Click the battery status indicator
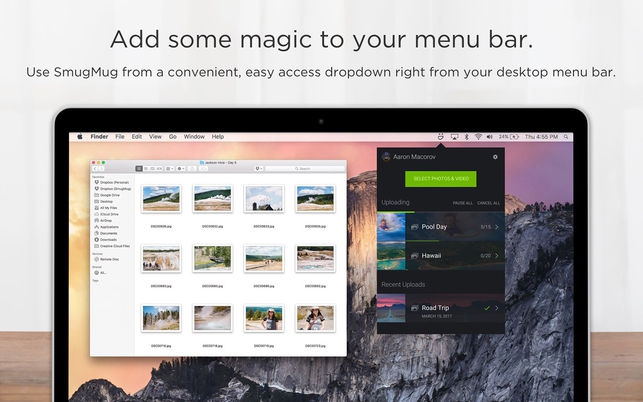Screen dimensions: 643x402 (x=508, y=137)
